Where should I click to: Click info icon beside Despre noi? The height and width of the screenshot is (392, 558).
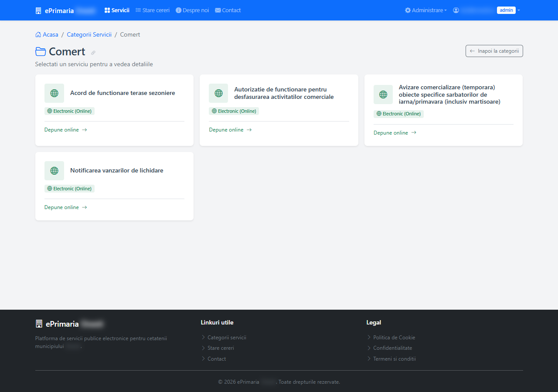[x=178, y=10]
